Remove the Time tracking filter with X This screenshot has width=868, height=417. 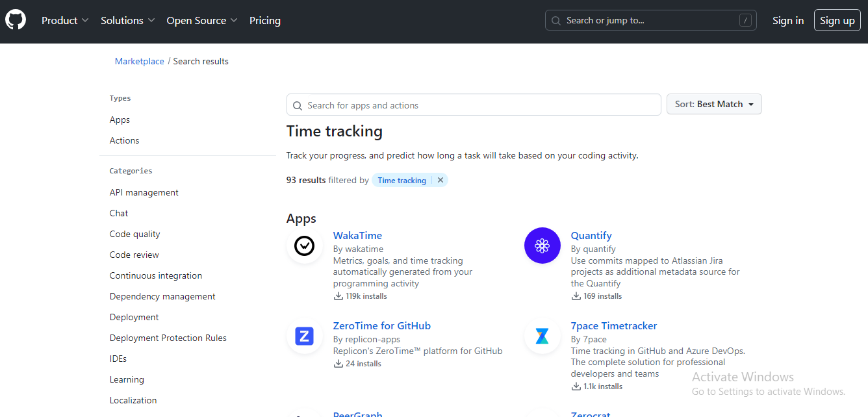coord(440,181)
